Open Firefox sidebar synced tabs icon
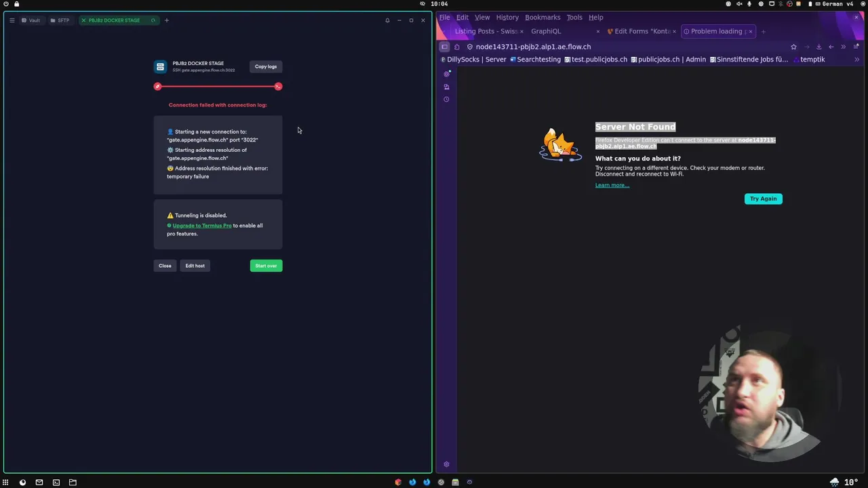Viewport: 868px width, 488px height. [x=446, y=87]
